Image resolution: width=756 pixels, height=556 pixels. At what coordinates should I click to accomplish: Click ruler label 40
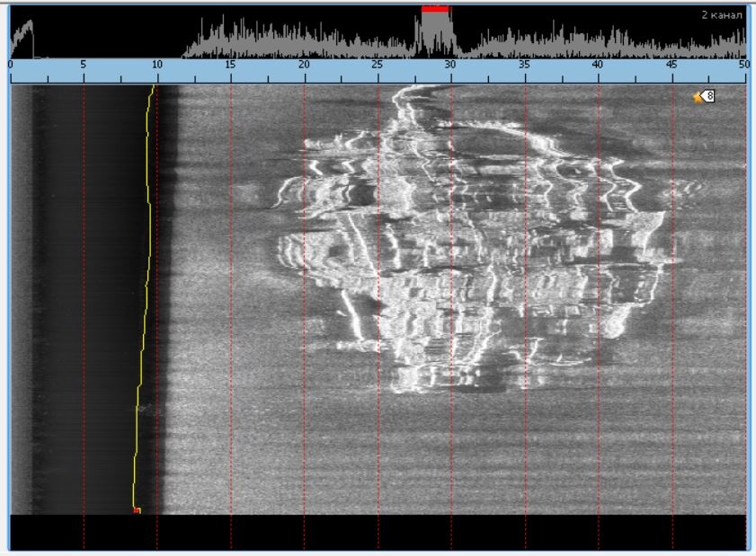click(598, 65)
